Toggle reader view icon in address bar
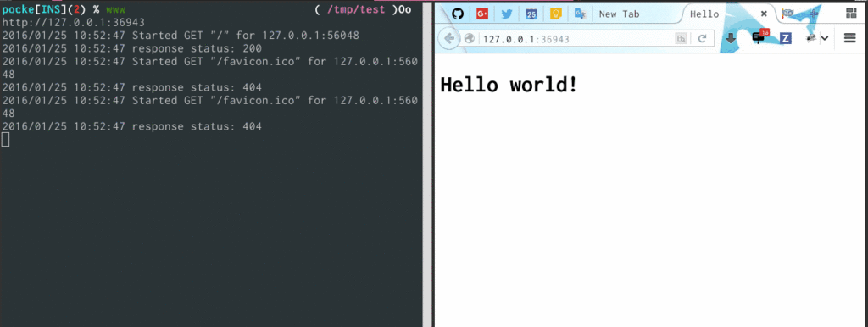Image resolution: width=868 pixels, height=327 pixels. (x=681, y=39)
